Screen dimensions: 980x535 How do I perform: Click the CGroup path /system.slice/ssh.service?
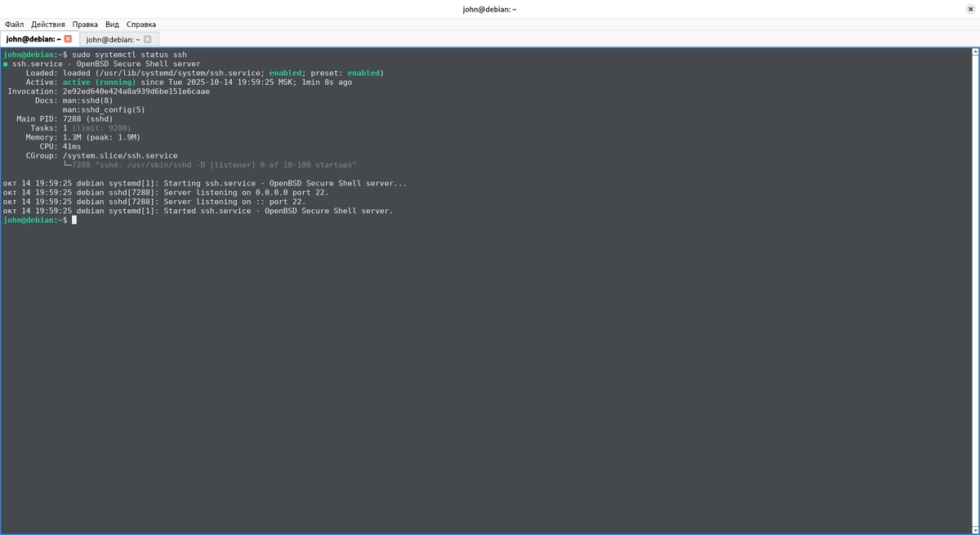[x=120, y=156]
